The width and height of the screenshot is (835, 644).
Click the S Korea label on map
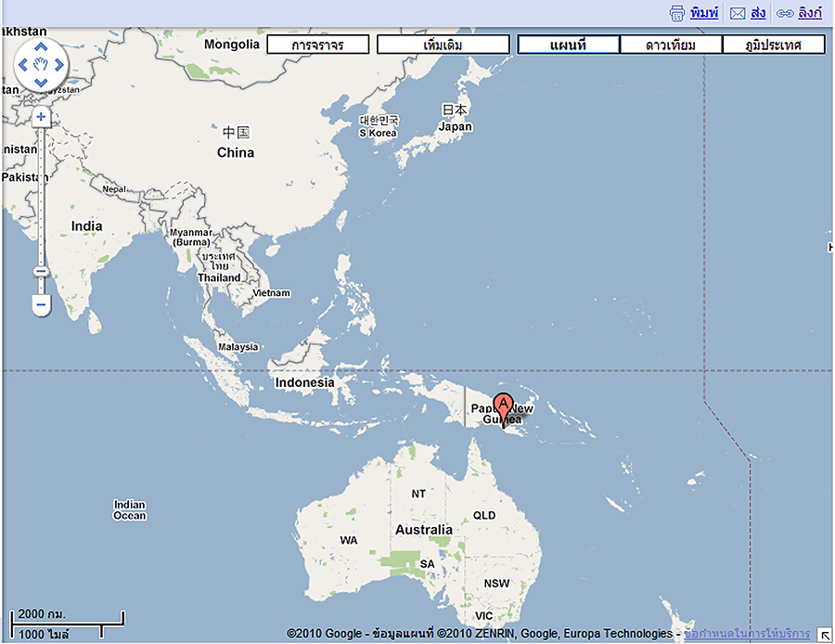(379, 134)
